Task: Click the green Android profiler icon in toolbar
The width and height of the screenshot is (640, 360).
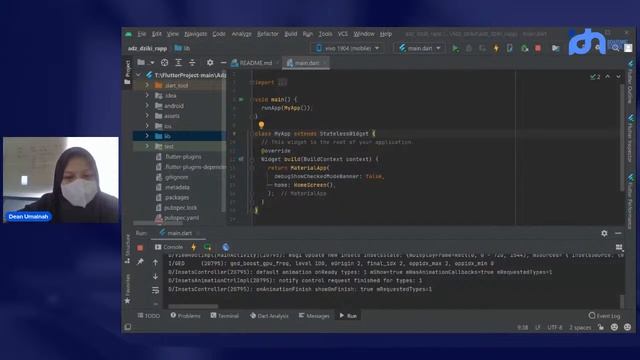Action: 524,48
